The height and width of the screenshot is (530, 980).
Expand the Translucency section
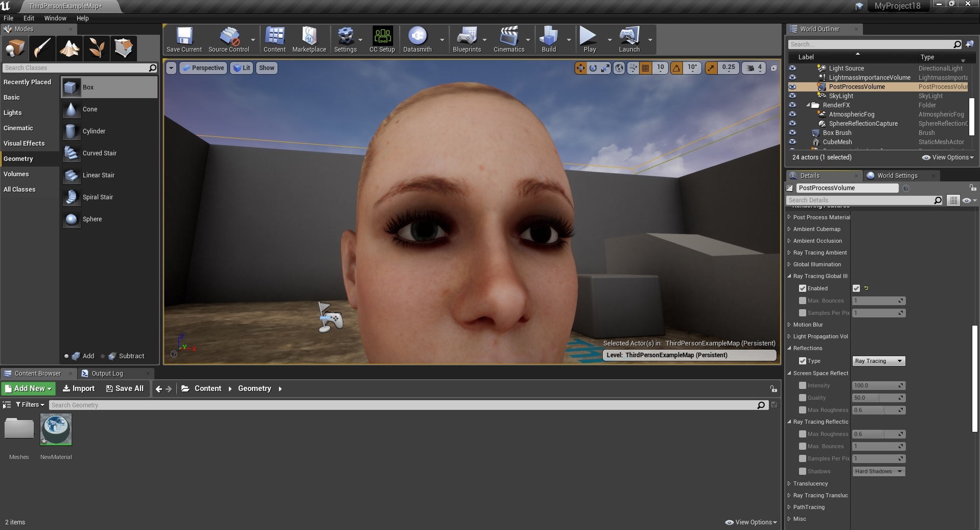pyautogui.click(x=789, y=483)
